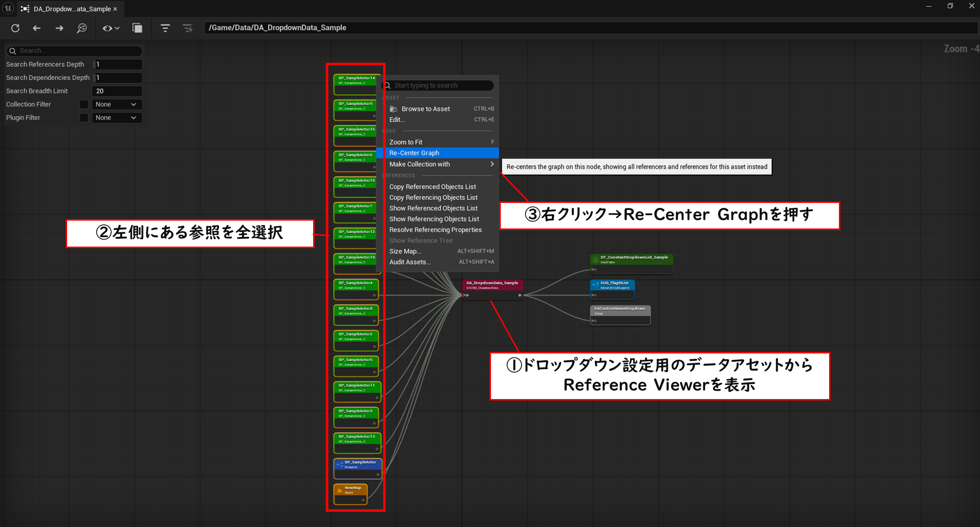Open the Plugin Filter None dropdown
The height and width of the screenshot is (527, 980).
[117, 118]
